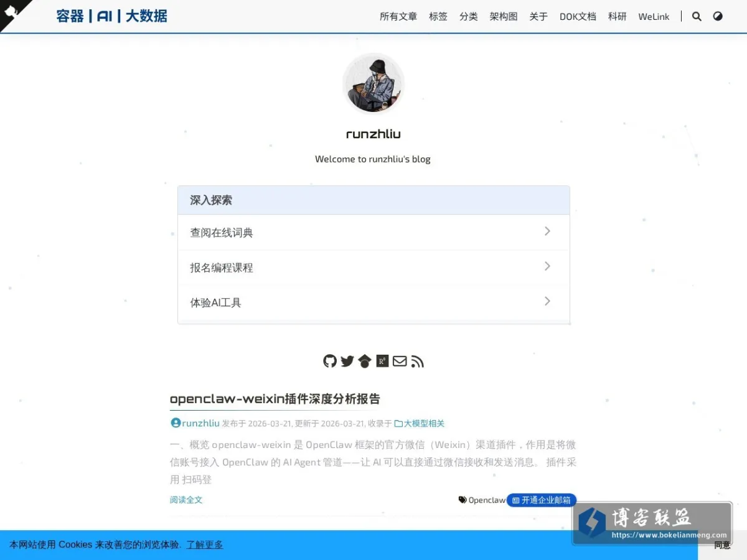Open the openclaw-weixin插件深度分析报告 article title

275,398
